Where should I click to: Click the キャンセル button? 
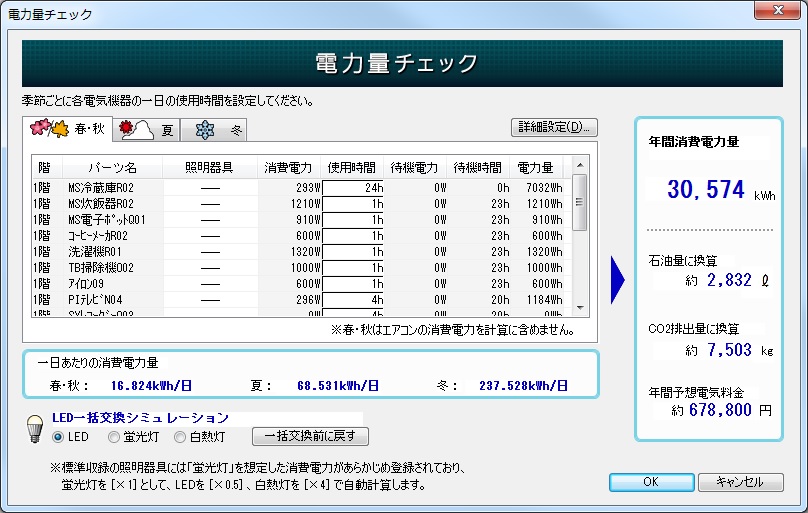point(740,482)
